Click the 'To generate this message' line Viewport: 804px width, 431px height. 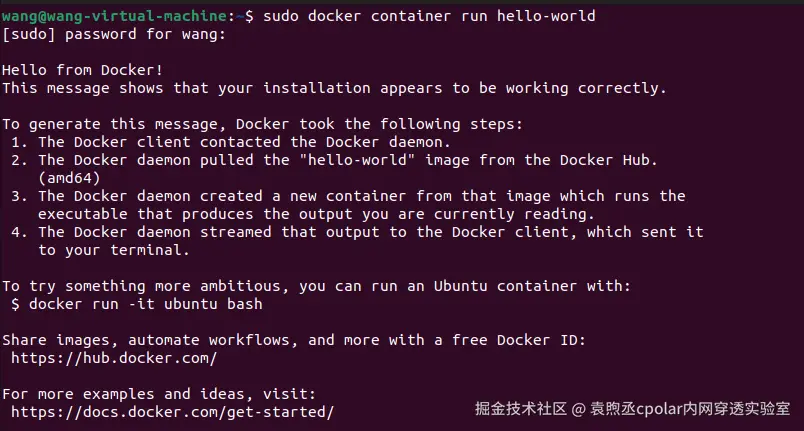tap(262, 124)
